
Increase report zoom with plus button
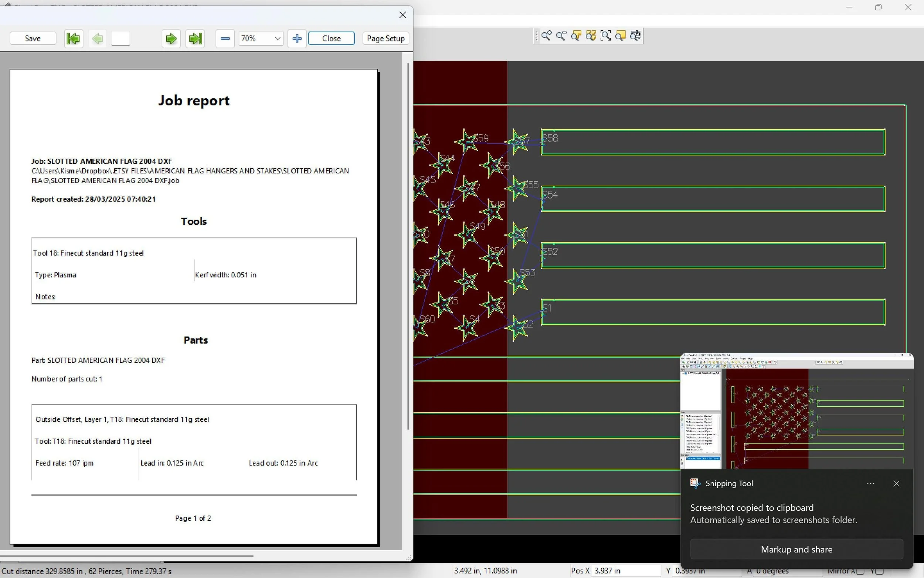click(x=297, y=38)
